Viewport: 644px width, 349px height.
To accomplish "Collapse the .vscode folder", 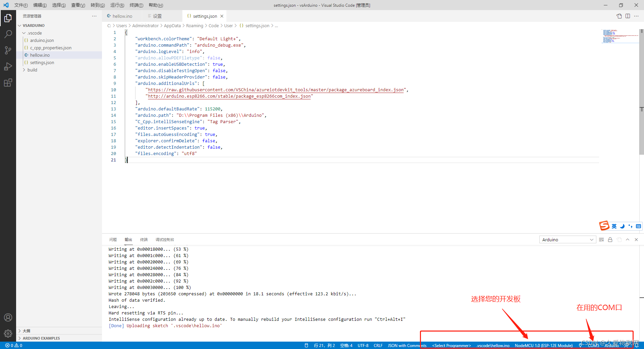I will pyautogui.click(x=59, y=33).
